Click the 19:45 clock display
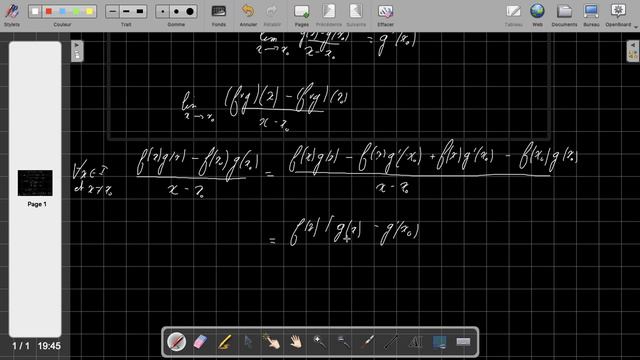Viewport: 640px width, 360px height. coord(49,346)
